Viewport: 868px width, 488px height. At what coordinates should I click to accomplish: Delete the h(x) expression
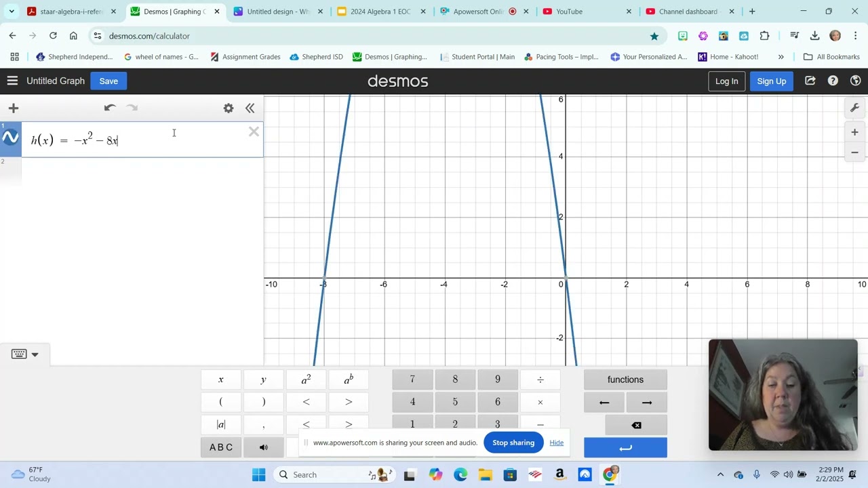pos(254,132)
